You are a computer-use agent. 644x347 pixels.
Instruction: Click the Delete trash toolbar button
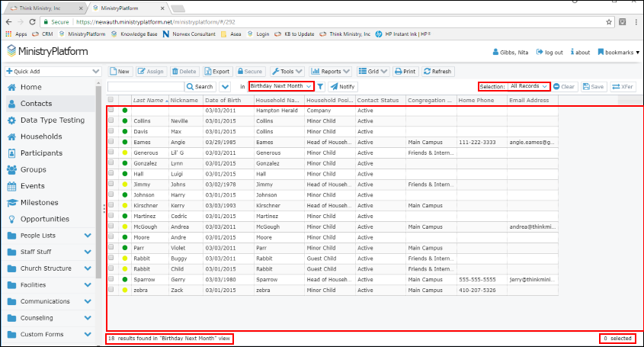click(184, 72)
